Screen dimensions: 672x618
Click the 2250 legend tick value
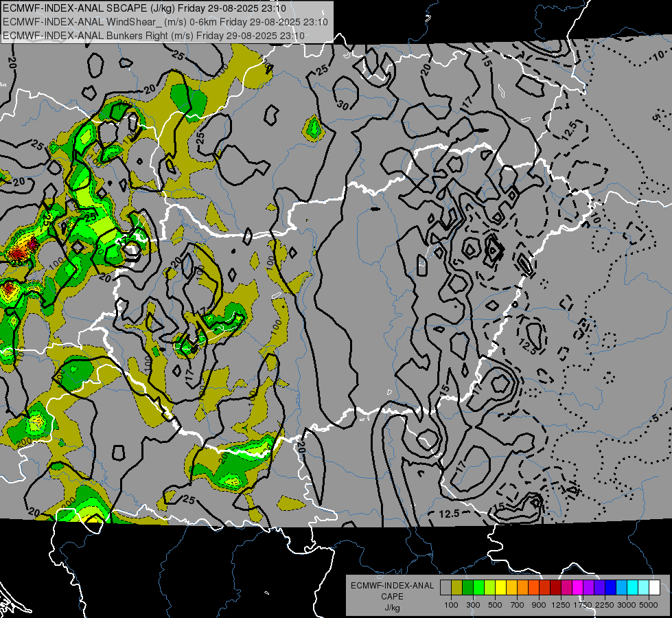tap(605, 605)
